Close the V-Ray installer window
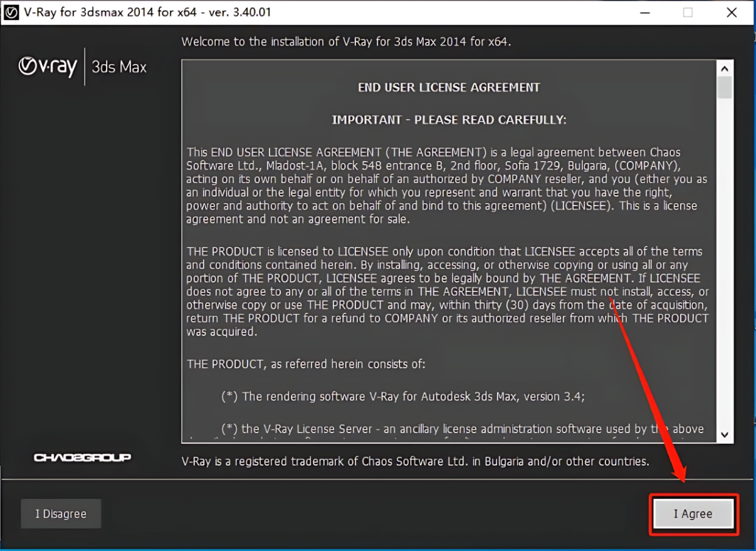The image size is (756, 551). (732, 13)
